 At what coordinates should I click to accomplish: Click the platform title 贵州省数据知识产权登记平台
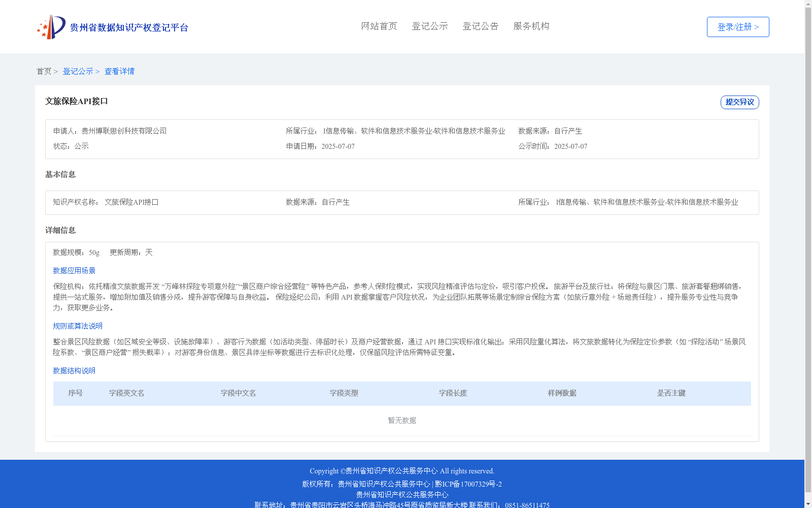pos(129,27)
